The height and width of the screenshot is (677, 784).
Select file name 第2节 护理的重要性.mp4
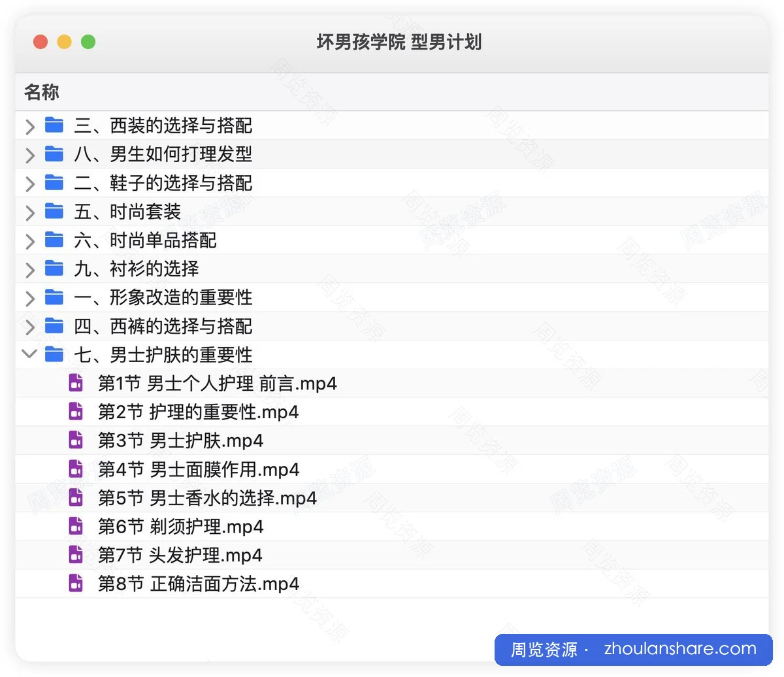pos(199,412)
